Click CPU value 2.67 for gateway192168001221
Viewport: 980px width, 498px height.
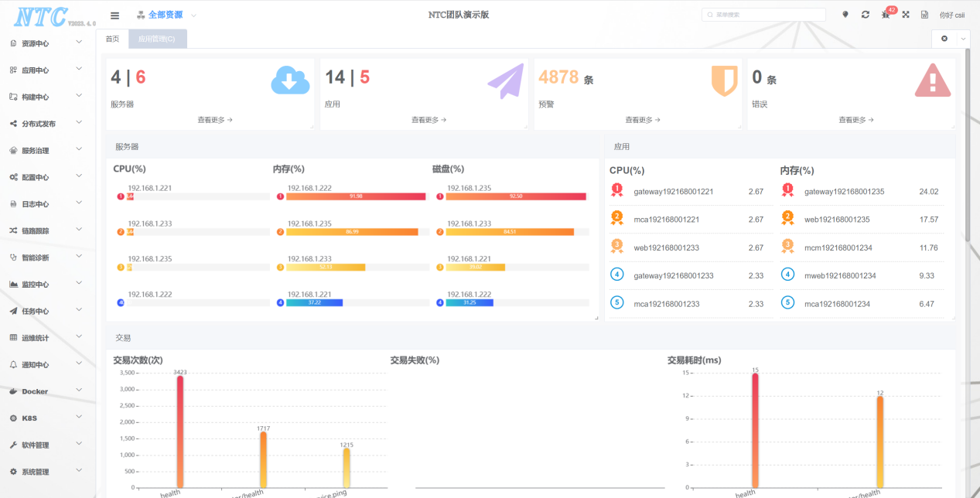pos(756,192)
